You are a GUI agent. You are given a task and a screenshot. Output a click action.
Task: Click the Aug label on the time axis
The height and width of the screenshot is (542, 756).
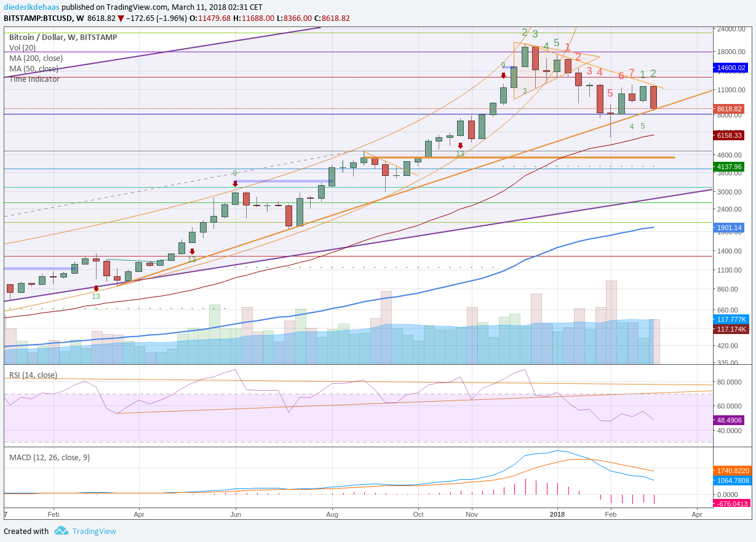(332, 514)
